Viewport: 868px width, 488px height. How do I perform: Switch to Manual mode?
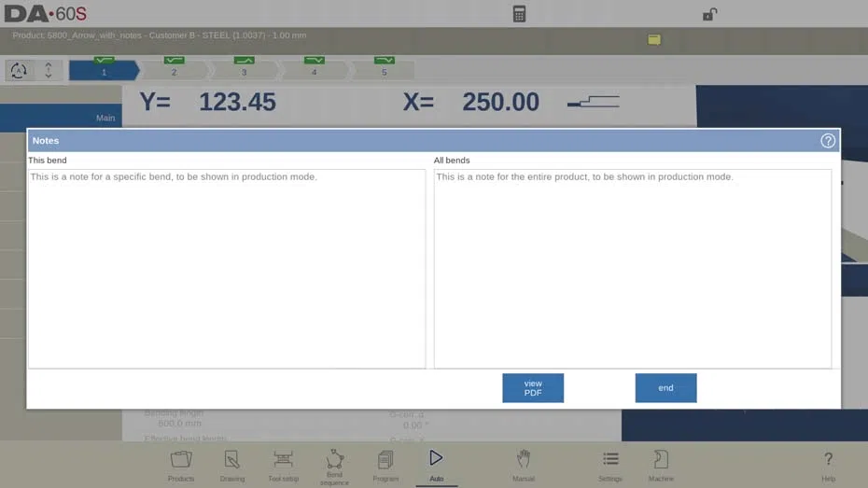coord(523,466)
